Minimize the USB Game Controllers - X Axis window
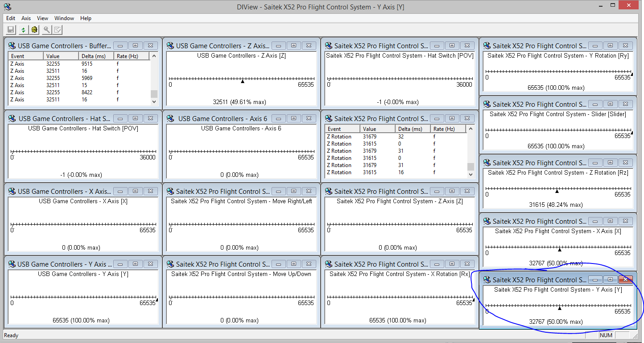 [120, 191]
